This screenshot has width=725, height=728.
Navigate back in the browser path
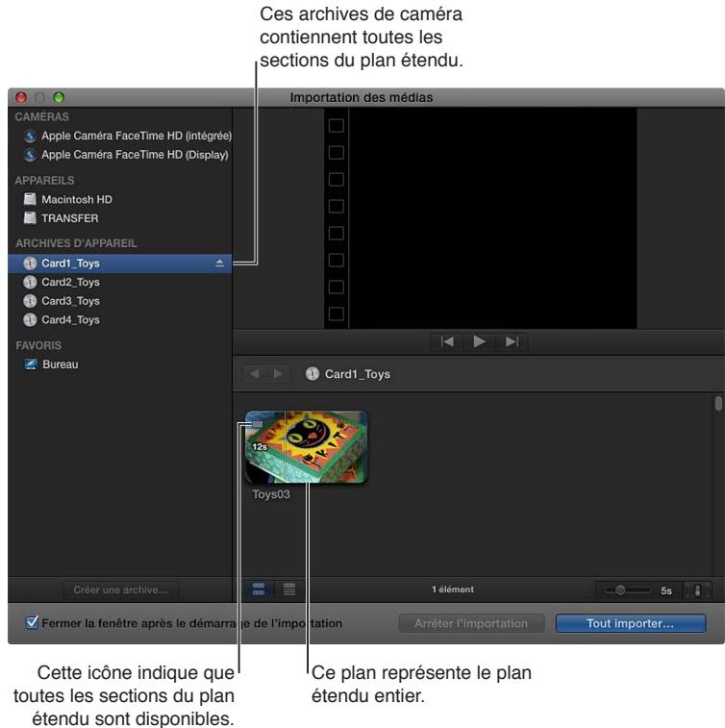click(x=255, y=374)
